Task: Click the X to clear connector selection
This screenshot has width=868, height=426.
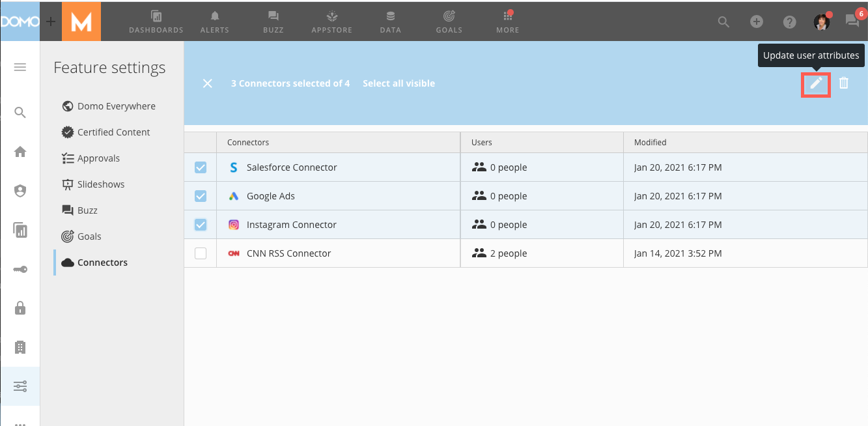Action: point(208,83)
